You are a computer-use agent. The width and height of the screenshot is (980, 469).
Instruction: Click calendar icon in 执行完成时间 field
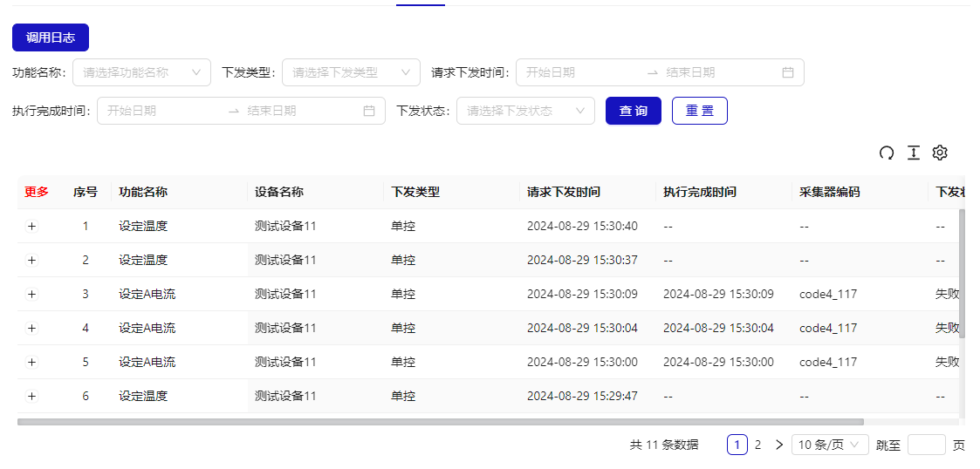369,112
